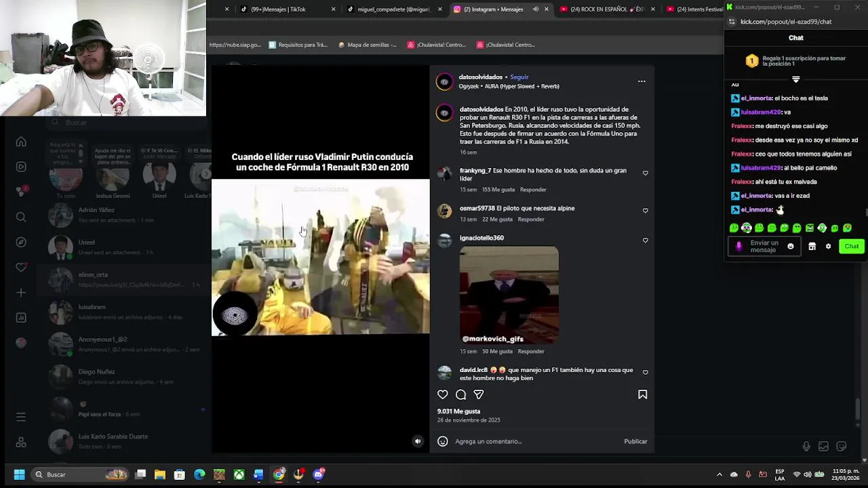Viewport: 868px width, 488px height.
Task: Like david.lrc8's comment
Action: [645, 372]
